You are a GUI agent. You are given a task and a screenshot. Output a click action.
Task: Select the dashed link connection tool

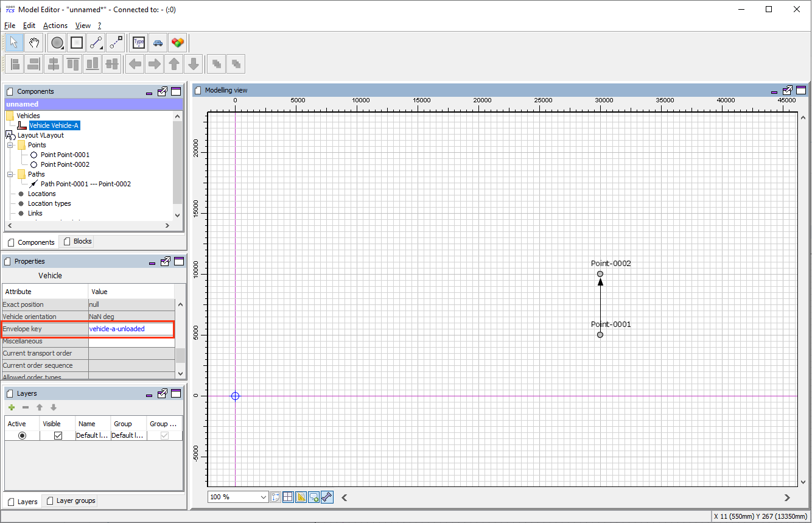click(x=115, y=43)
